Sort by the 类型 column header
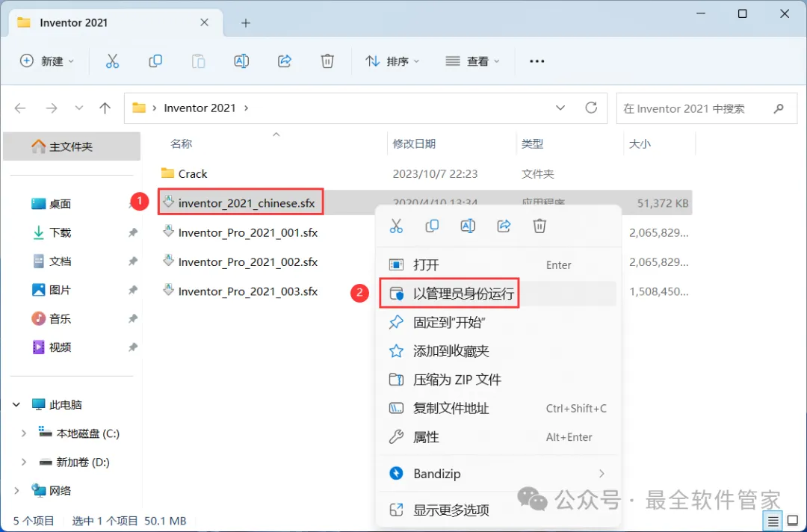Viewport: 807px width, 532px height. pos(532,143)
